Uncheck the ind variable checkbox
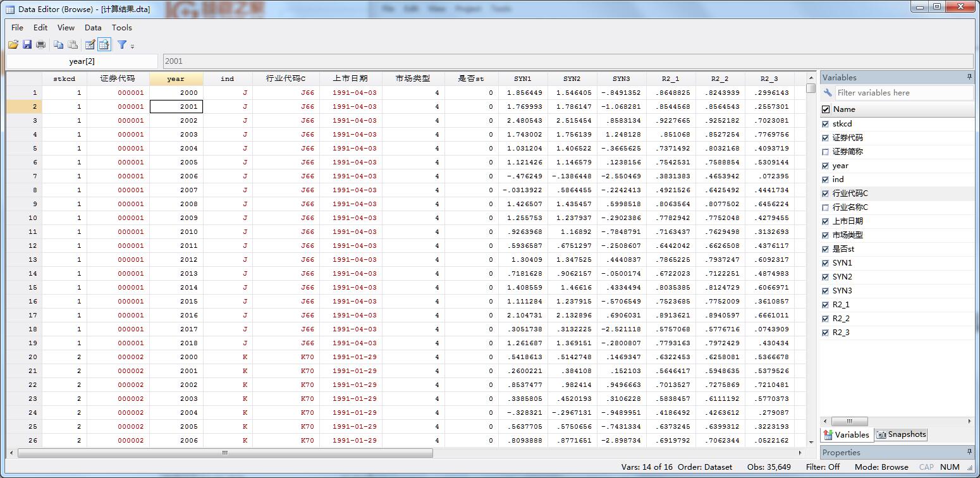Screen dimensions: 980x478 click(825, 180)
